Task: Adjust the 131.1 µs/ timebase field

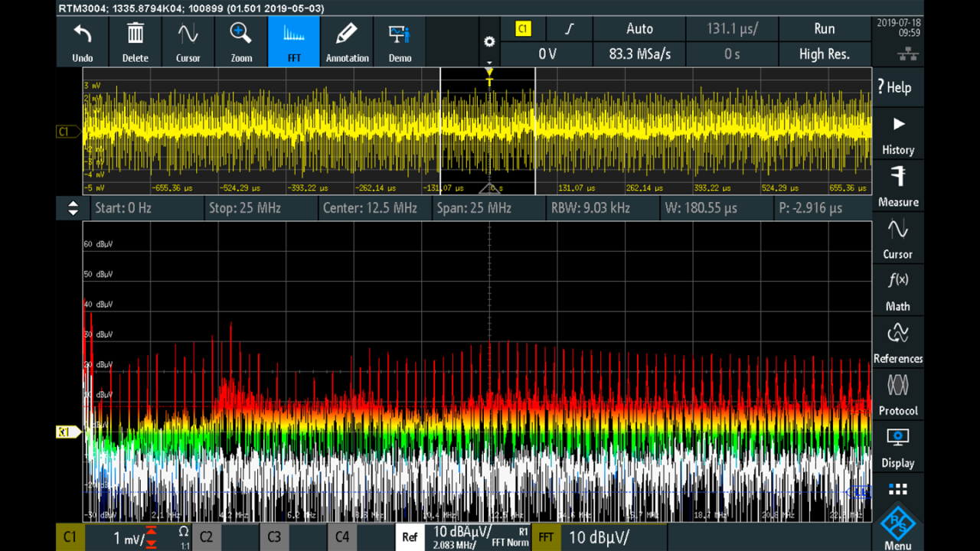Action: (732, 29)
